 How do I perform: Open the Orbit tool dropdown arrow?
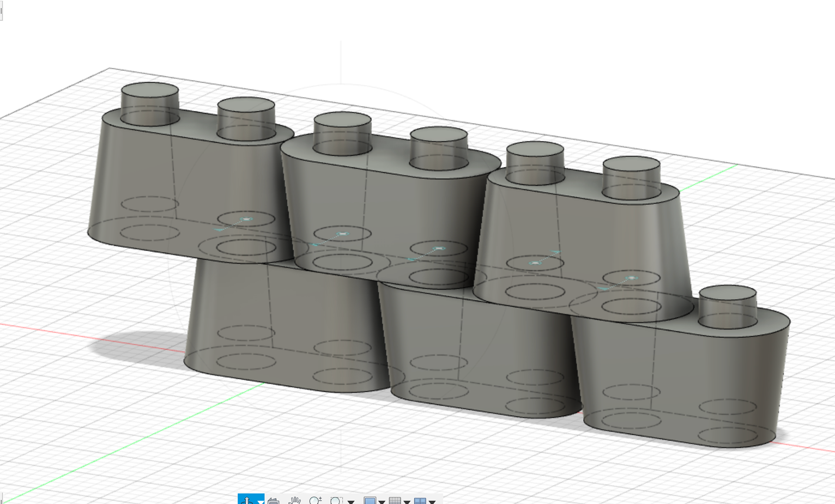(x=260, y=502)
